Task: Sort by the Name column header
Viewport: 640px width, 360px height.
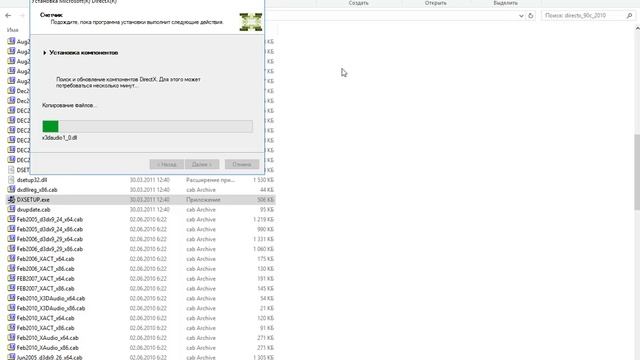Action: tap(13, 30)
